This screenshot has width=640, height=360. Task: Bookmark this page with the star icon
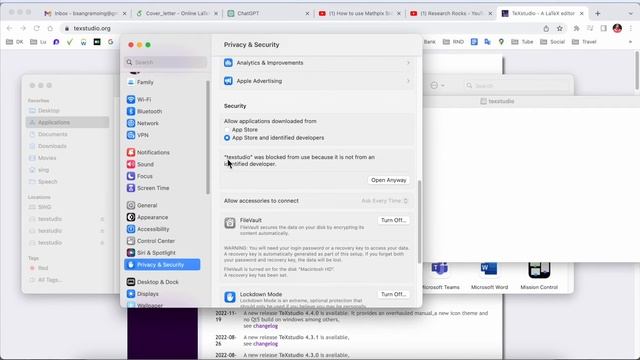tap(560, 28)
